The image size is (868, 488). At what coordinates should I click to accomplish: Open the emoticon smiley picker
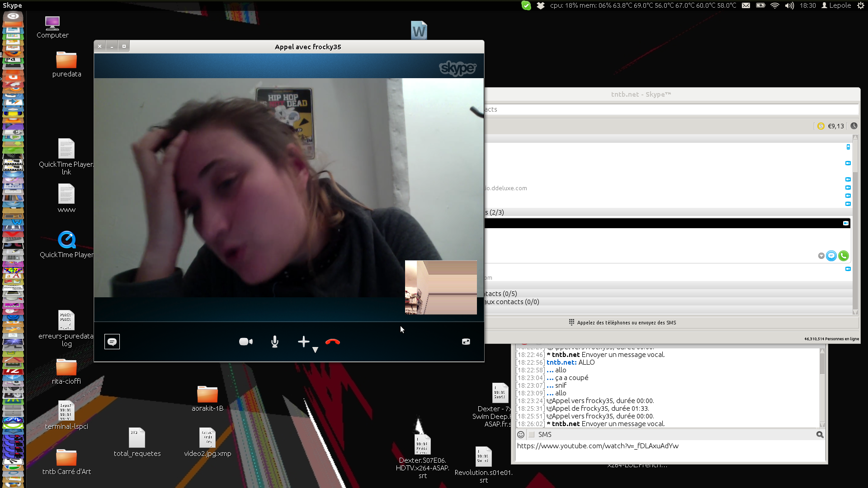point(521,435)
